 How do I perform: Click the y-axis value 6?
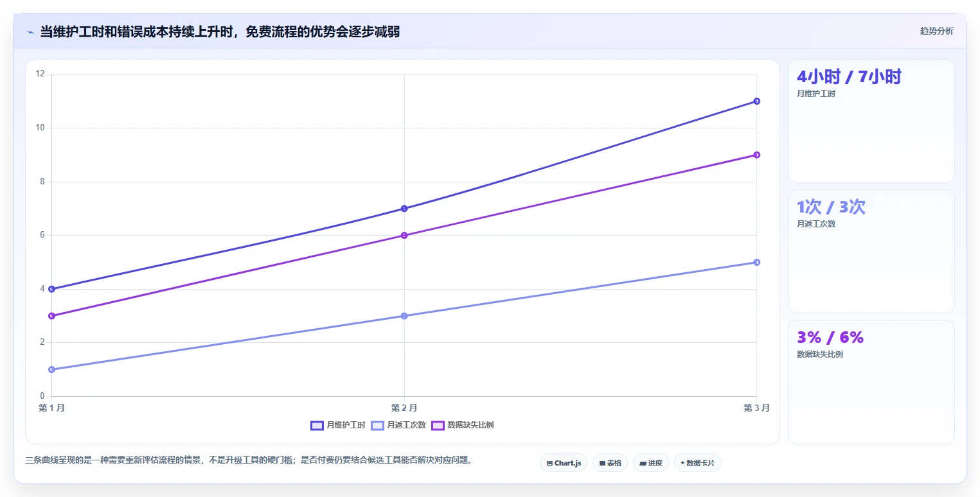coord(42,235)
